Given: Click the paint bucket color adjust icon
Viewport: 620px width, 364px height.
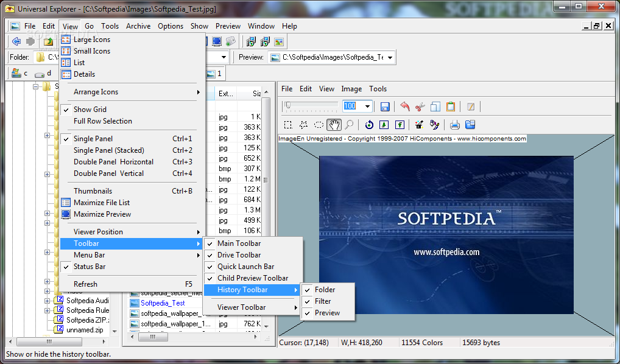Looking at the screenshot, I should [x=435, y=125].
